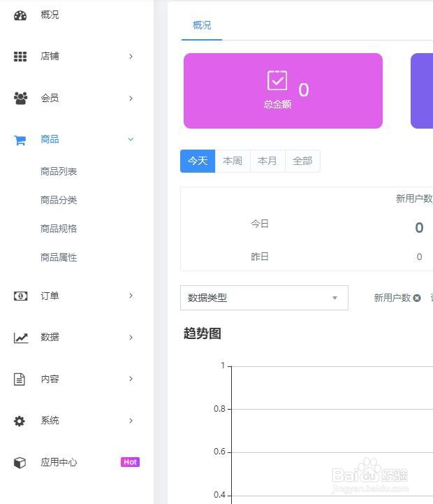Screen dimensions: 433x504
Task: Click the 0.6 axis label on chart
Action: tap(220, 452)
